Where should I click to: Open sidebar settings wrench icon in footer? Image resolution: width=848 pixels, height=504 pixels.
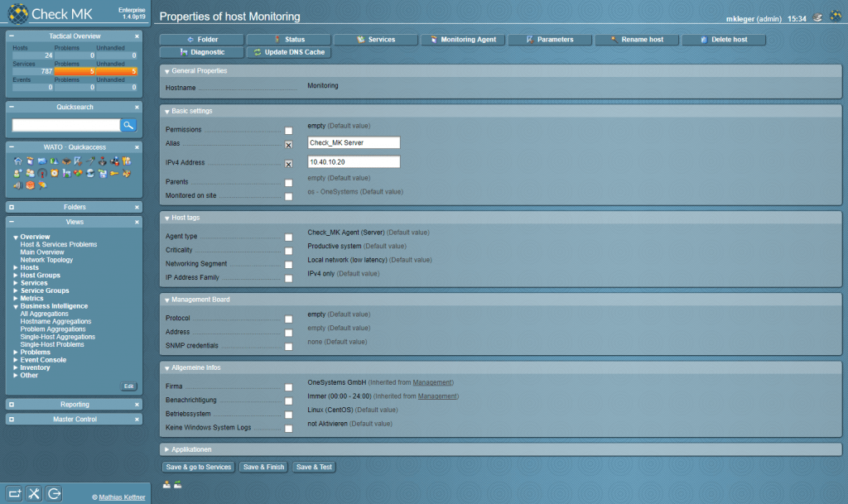(34, 493)
